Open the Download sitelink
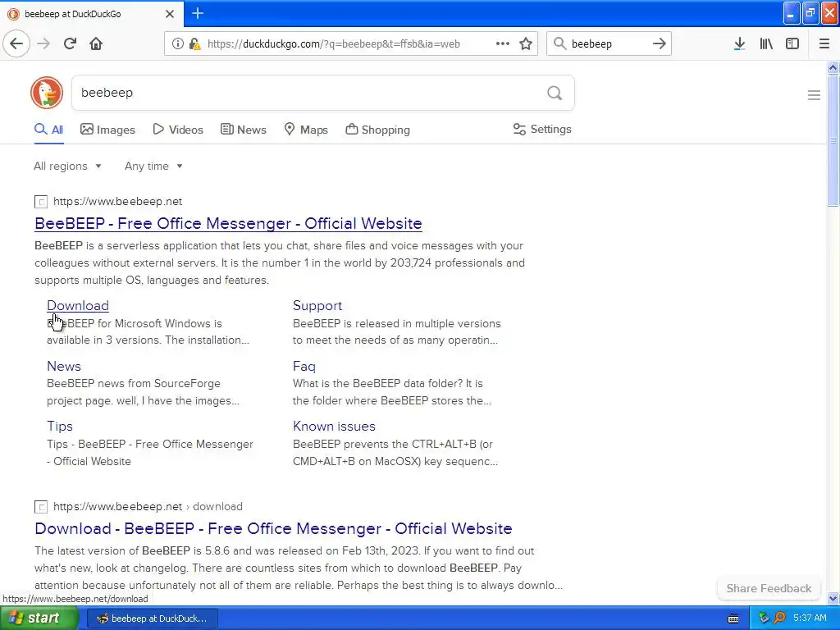The width and height of the screenshot is (840, 630). (x=78, y=305)
